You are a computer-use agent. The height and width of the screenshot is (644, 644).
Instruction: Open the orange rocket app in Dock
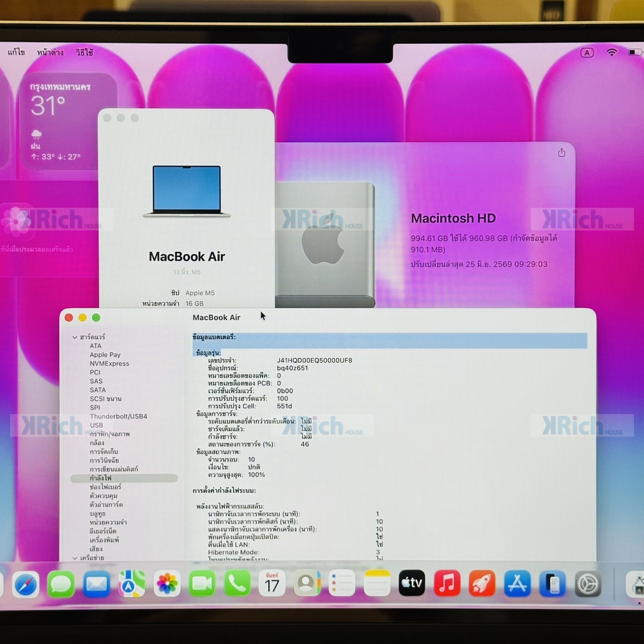click(x=482, y=584)
